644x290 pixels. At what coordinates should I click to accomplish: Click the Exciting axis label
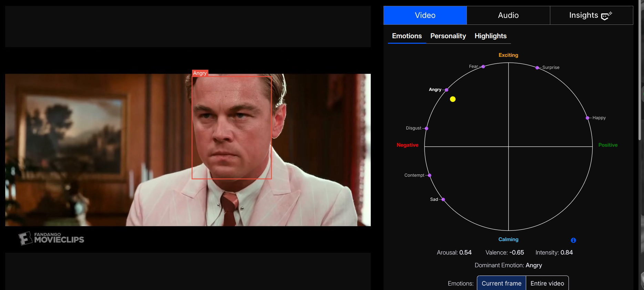pyautogui.click(x=508, y=55)
